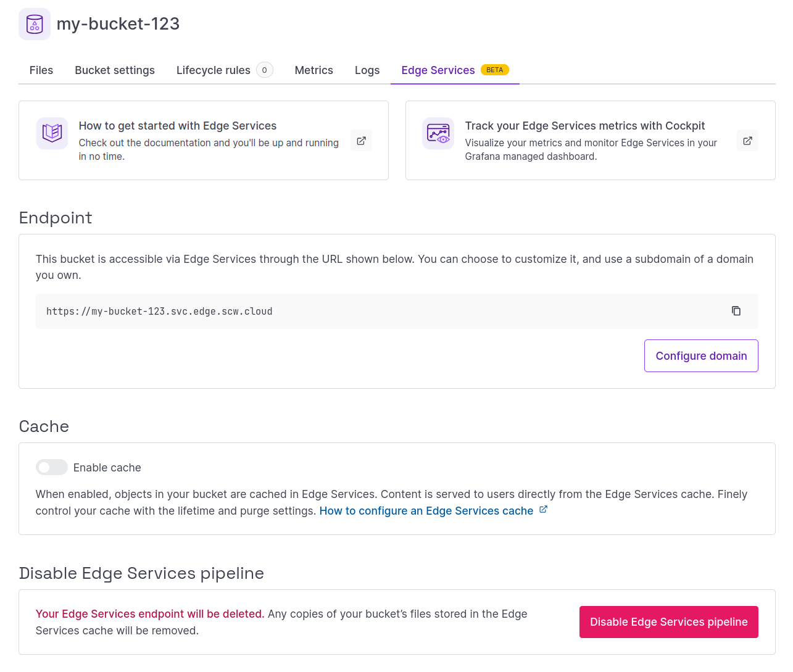The width and height of the screenshot is (793, 672).
Task: Click the yellow BETA badge
Action: tap(494, 70)
